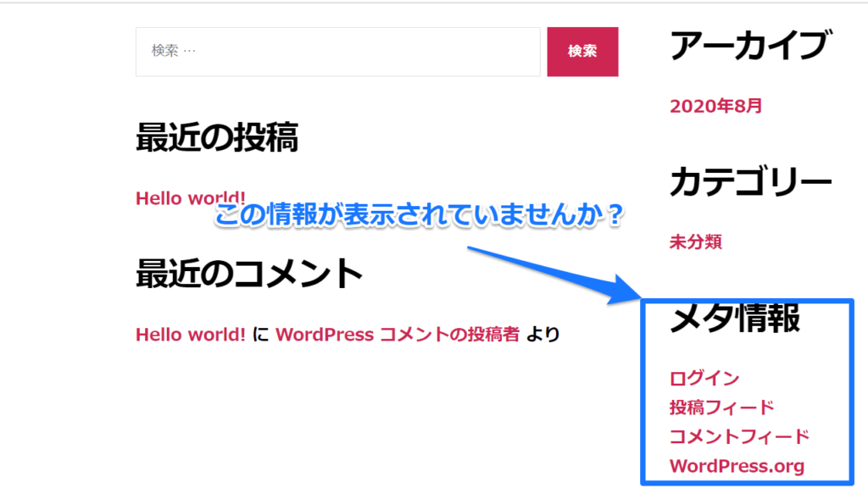This screenshot has width=868, height=488.
Task: Visit the WordPress コメントの投稿者 link
Action: (x=397, y=335)
